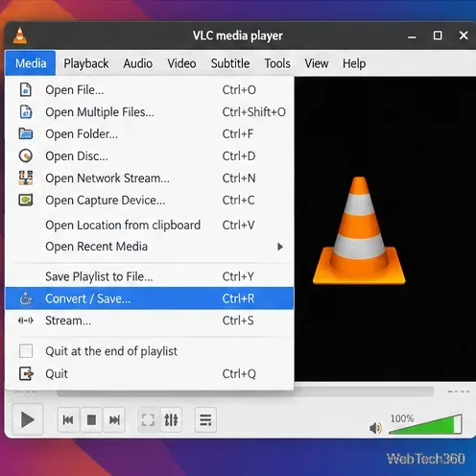Click the network icon for Open Network Stream
Screen dimensions: 476x476
tap(26, 178)
